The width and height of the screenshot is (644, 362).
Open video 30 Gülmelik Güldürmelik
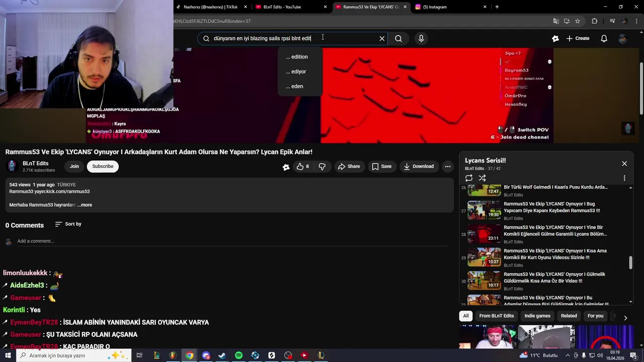543,281
